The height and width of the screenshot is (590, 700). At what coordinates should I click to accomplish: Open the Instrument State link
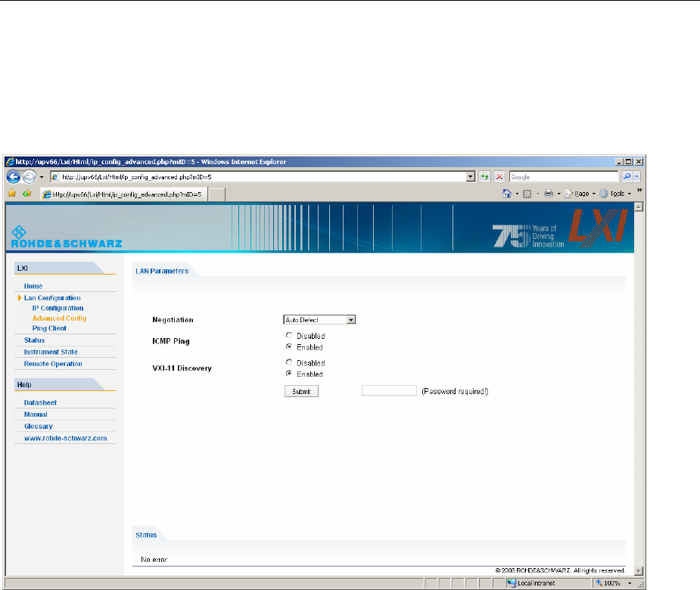[x=51, y=352]
